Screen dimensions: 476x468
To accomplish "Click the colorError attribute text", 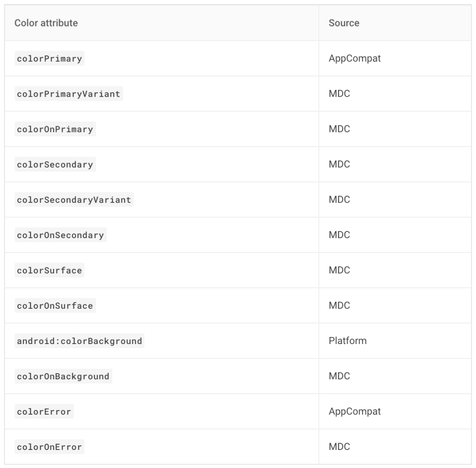I will (44, 412).
